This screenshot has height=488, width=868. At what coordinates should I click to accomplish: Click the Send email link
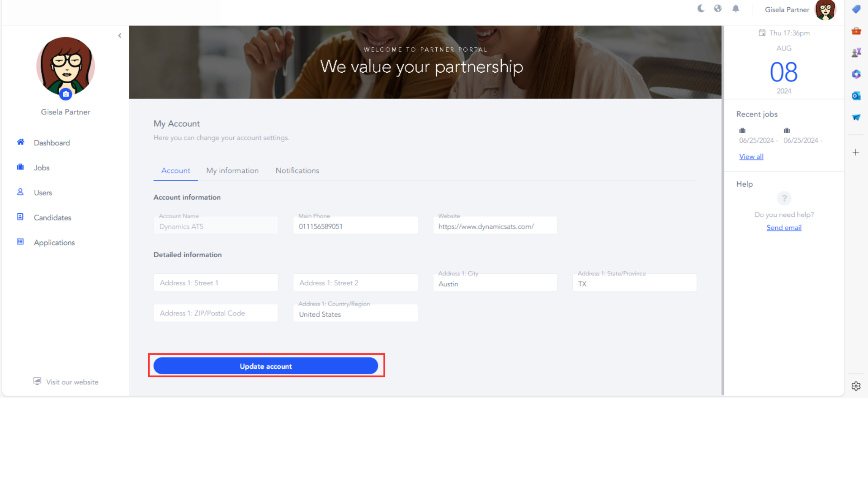click(x=784, y=228)
